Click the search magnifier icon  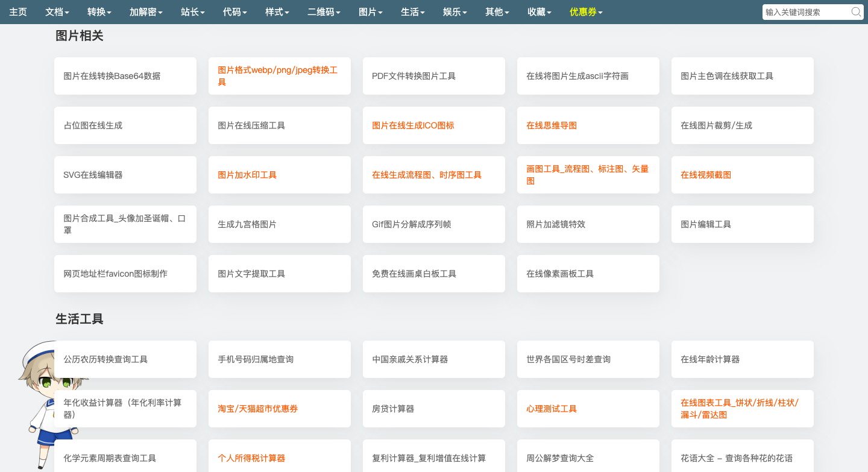click(856, 11)
